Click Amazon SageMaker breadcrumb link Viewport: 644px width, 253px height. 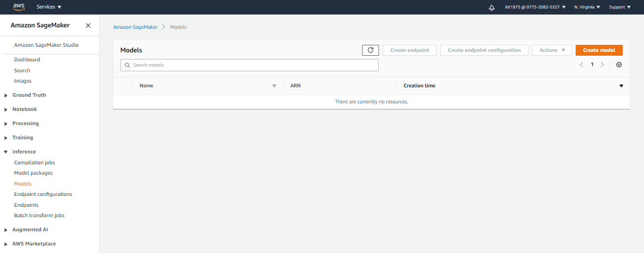(135, 27)
